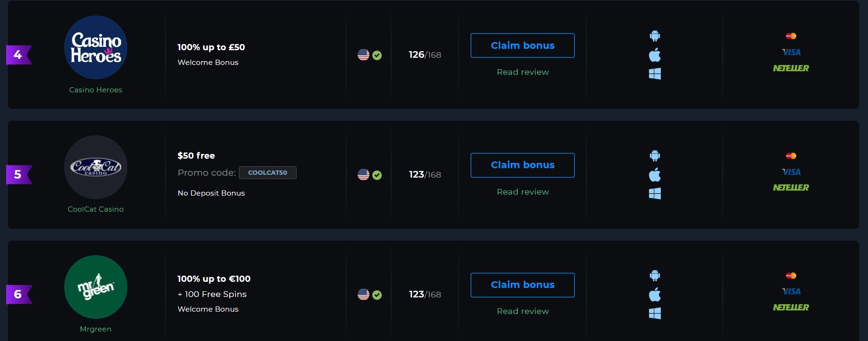Claim bonus for CoolCat Casino

click(523, 165)
